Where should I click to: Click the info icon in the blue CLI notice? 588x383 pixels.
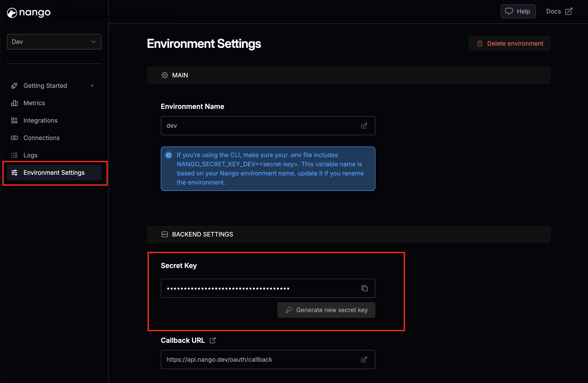tap(169, 155)
